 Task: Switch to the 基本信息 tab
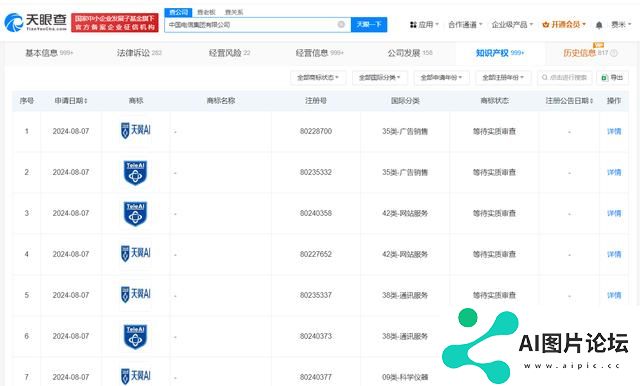[x=49, y=53]
